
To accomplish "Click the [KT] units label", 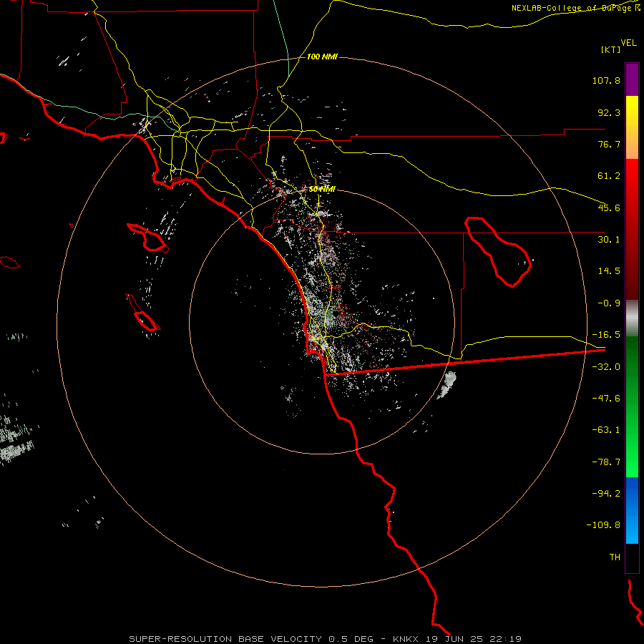I will click(x=611, y=49).
